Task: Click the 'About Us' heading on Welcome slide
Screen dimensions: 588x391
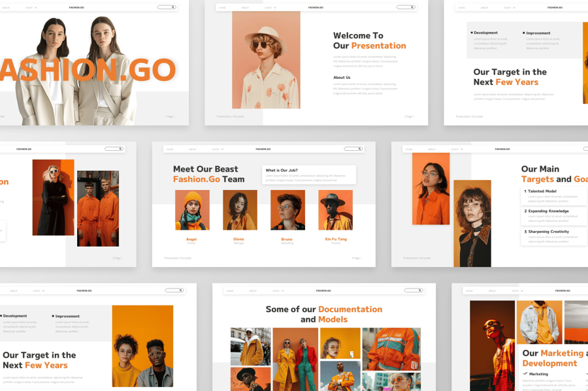Action: [342, 78]
